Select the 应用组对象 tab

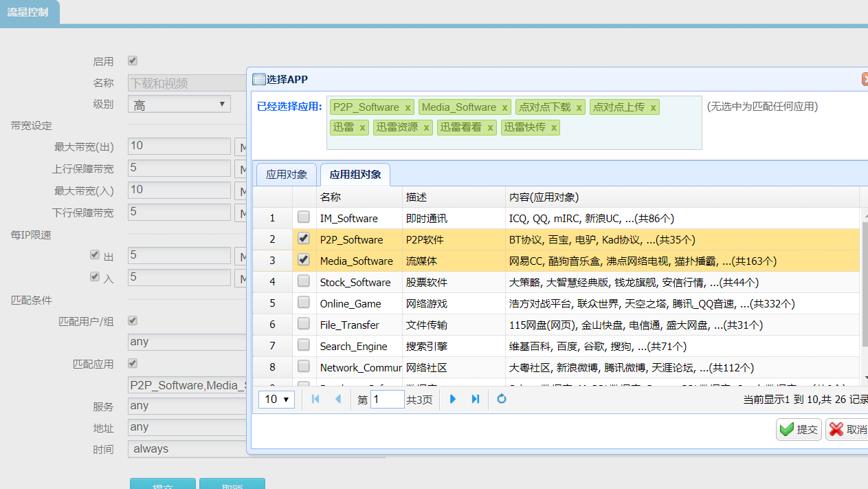point(355,175)
